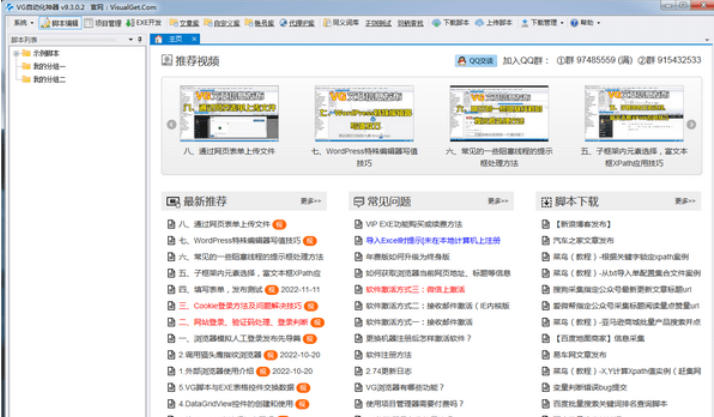
Task: Expand the 下载管理 dropdown
Action: [549, 21]
